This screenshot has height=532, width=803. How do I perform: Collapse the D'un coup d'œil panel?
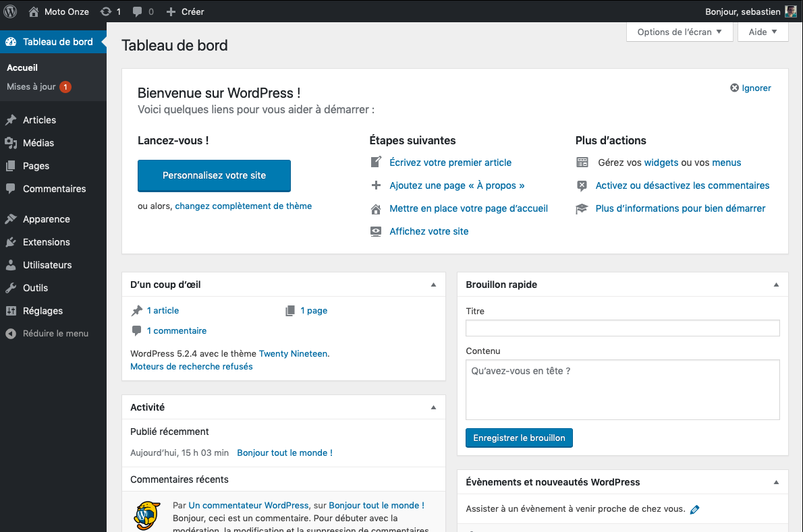coord(433,285)
